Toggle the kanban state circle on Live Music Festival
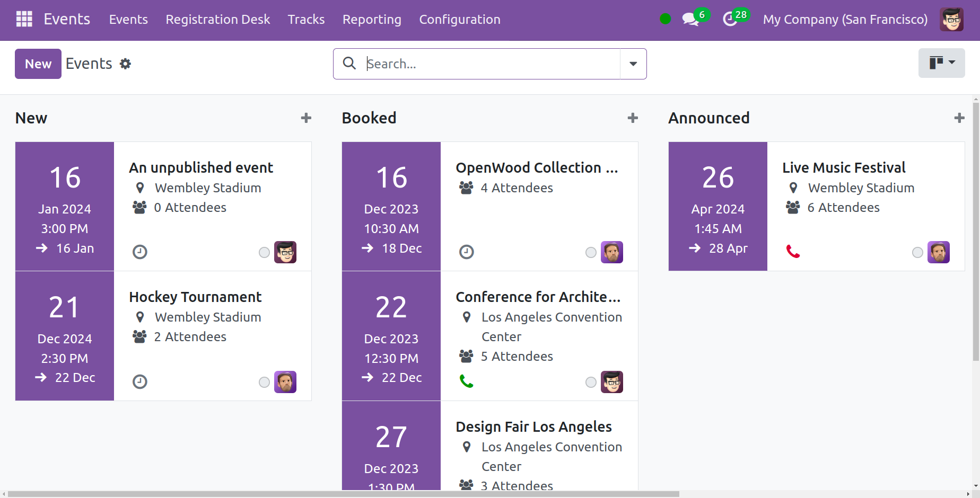Image resolution: width=980 pixels, height=498 pixels. tap(917, 252)
